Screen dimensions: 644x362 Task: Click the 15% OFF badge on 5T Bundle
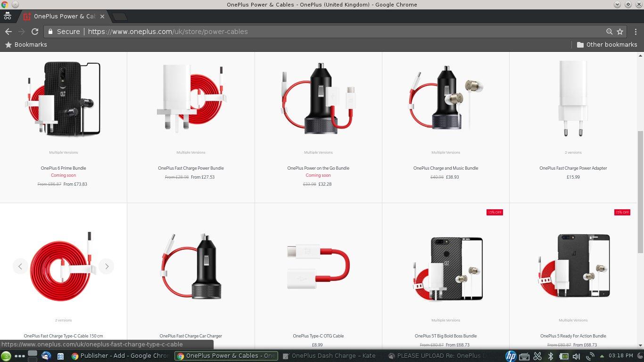[x=495, y=213]
